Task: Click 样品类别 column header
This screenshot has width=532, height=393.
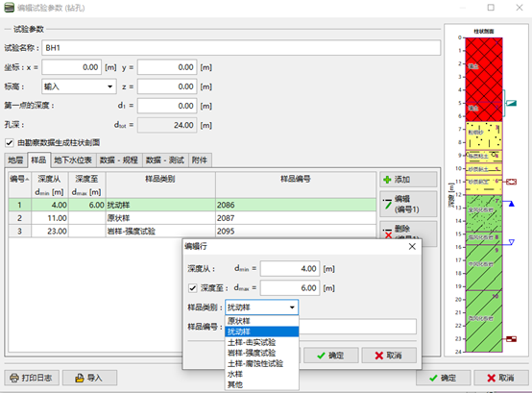Action: point(160,184)
